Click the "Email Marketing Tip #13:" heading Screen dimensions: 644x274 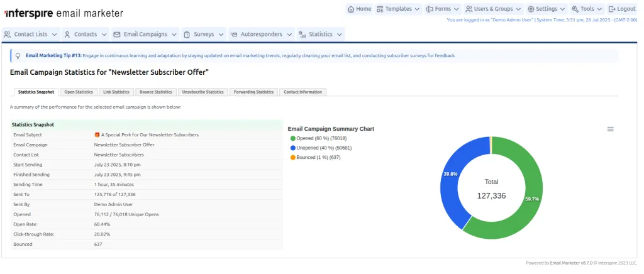pyautogui.click(x=54, y=56)
